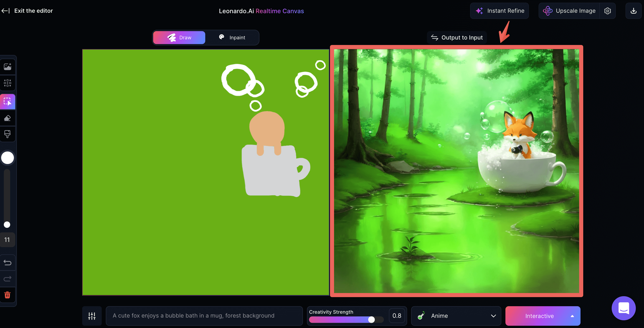Expand the Anime style dropdown
The image size is (644, 328).
[x=456, y=316]
